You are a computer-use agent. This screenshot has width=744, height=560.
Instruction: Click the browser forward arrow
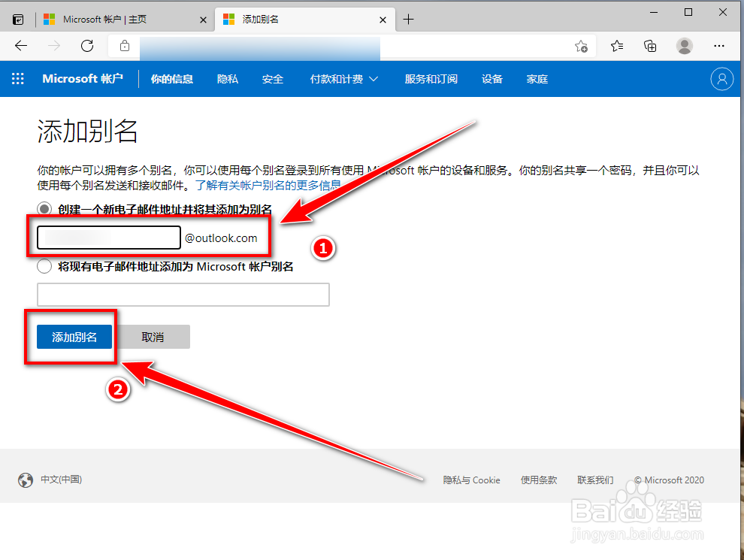pos(54,46)
